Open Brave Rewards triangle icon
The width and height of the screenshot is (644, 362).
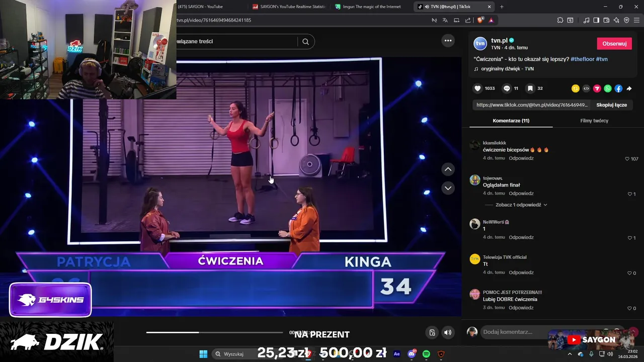point(491,20)
